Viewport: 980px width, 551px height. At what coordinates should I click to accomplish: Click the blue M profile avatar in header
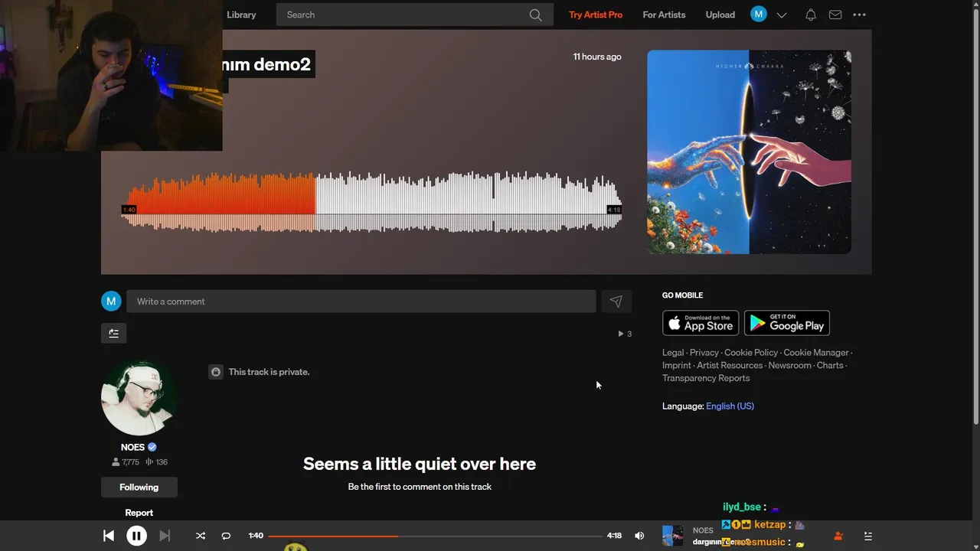tap(759, 15)
